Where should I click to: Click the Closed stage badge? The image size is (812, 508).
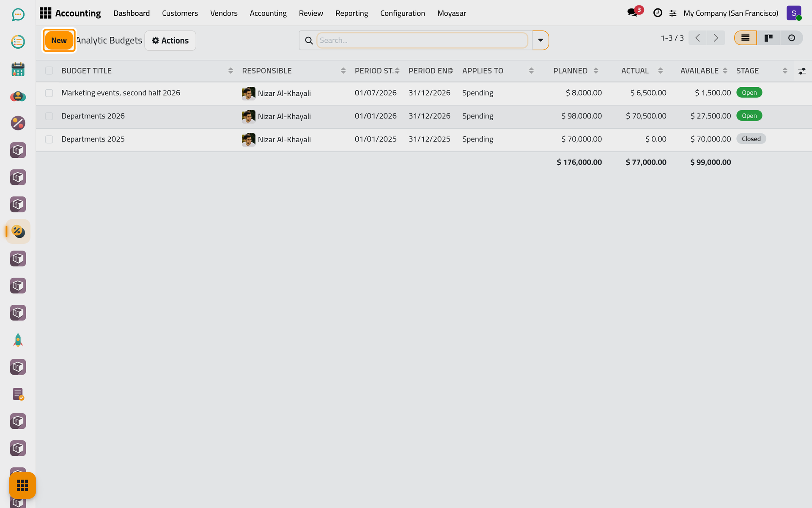click(751, 139)
